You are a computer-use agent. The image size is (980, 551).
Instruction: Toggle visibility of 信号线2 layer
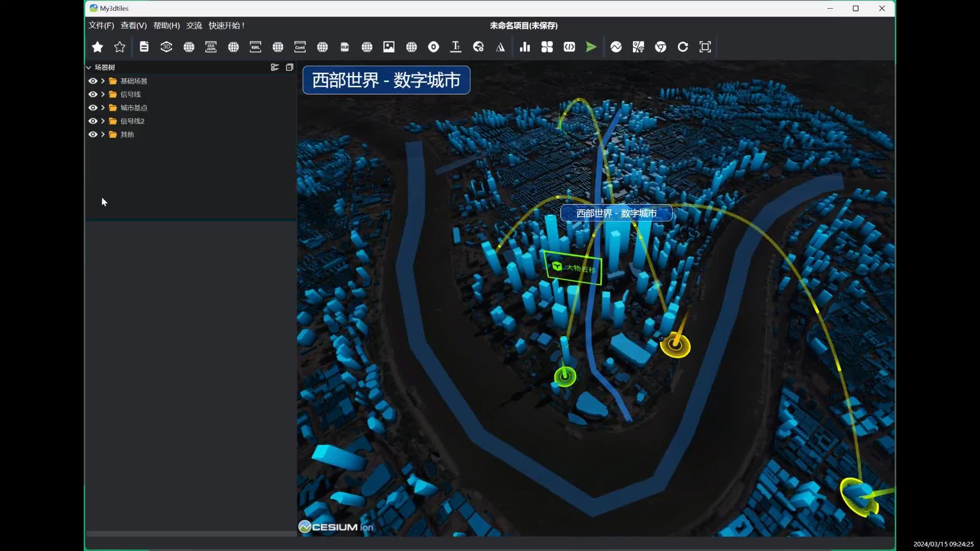[93, 121]
